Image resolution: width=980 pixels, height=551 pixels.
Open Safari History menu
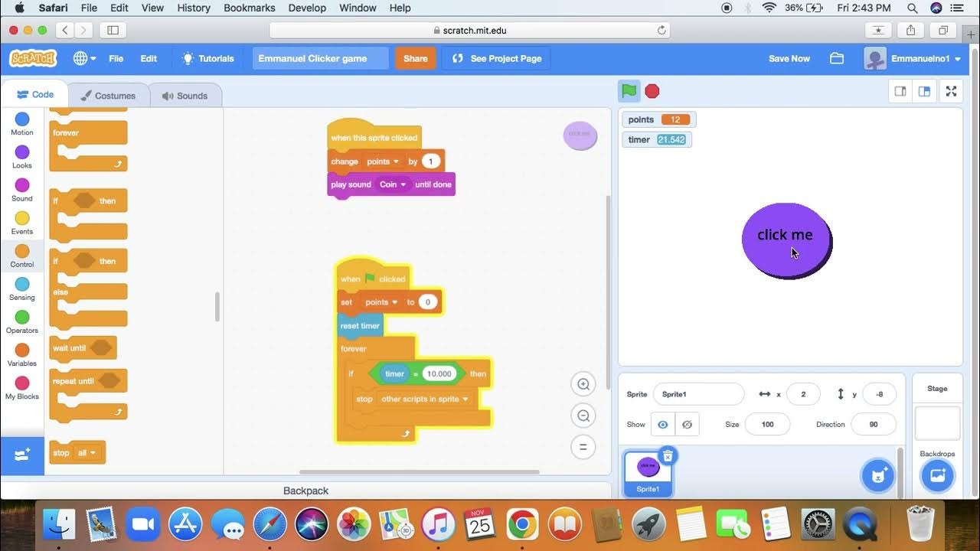coord(194,8)
